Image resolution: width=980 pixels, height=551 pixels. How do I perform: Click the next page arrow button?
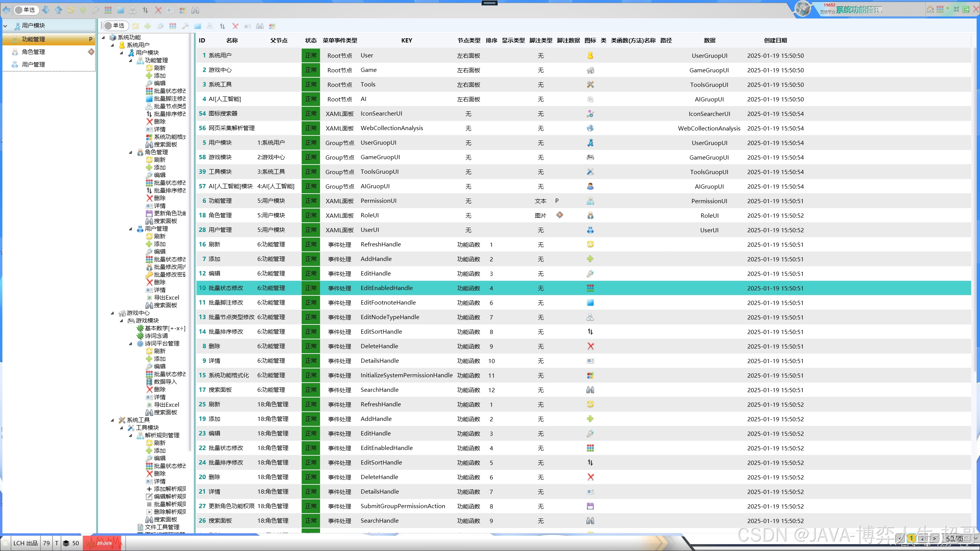pos(934,539)
